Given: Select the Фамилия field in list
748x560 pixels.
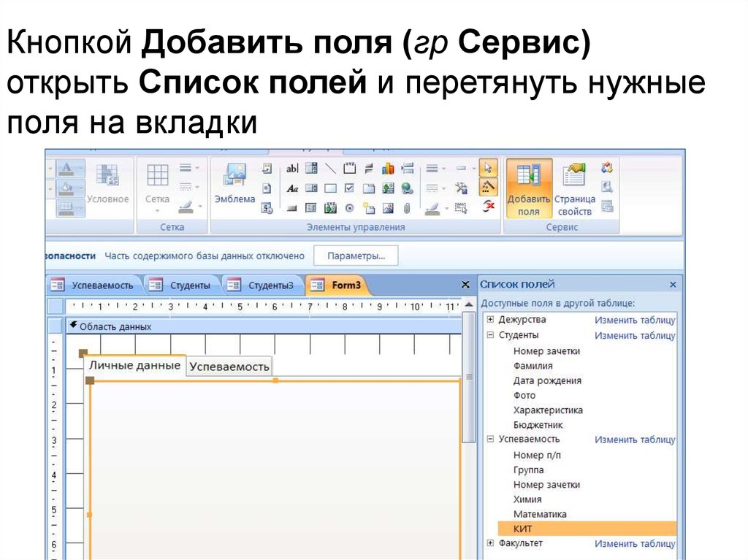Looking at the screenshot, I should pos(533,366).
